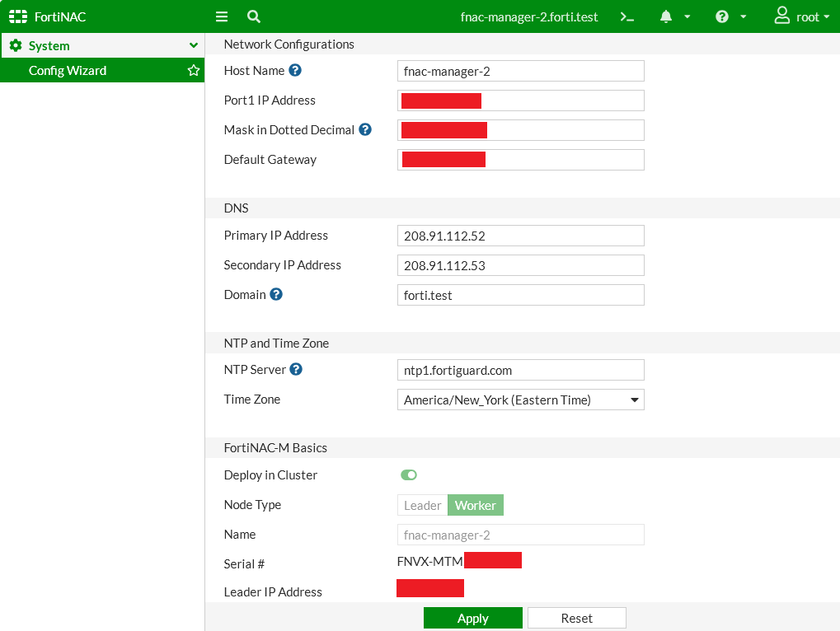Edit the Port1 IP Address field
The width and height of the screenshot is (840, 631).
coord(521,100)
